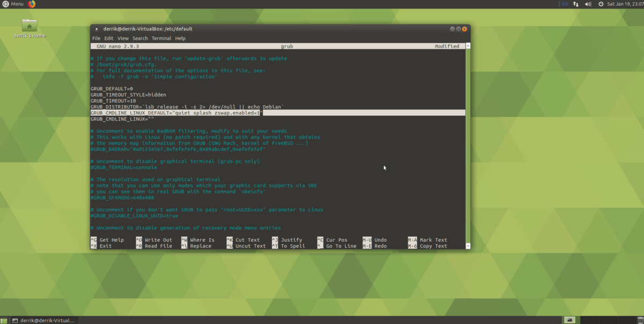Screen dimensions: 644x324
Task: Open the View menu of the terminal
Action: click(x=123, y=38)
